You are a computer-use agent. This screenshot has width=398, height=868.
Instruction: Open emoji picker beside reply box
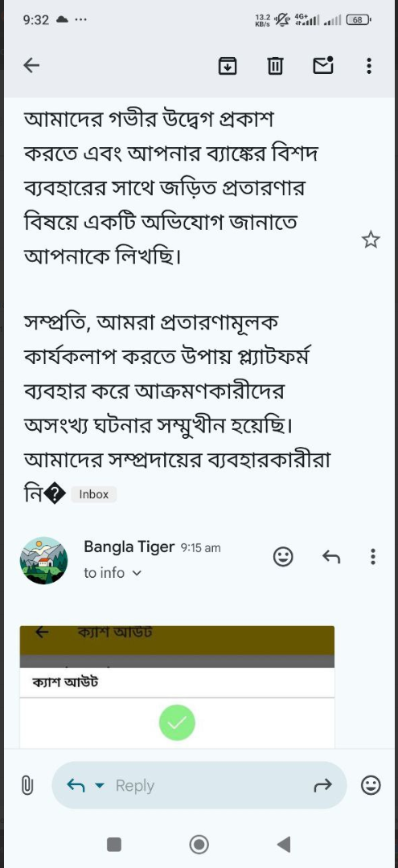(371, 785)
